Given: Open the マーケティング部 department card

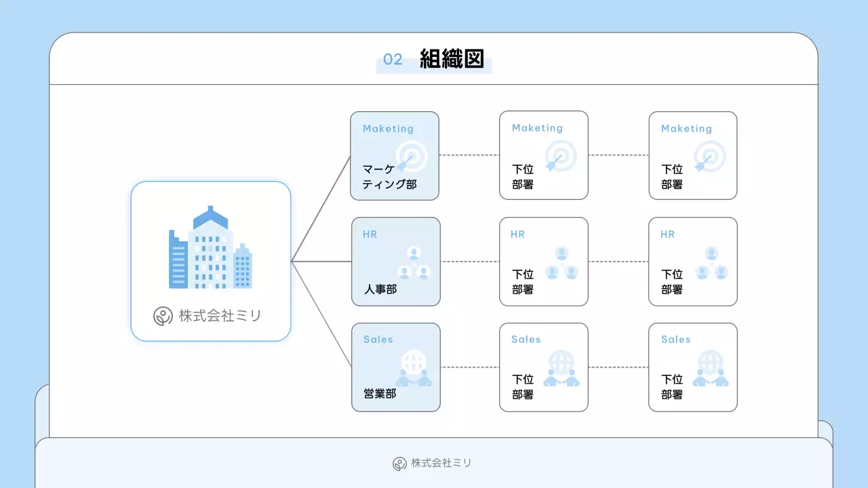Looking at the screenshot, I should tap(395, 155).
